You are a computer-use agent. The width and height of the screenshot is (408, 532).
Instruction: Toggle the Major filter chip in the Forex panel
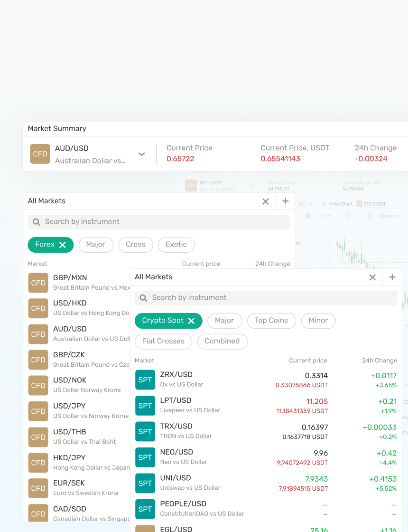(x=95, y=245)
